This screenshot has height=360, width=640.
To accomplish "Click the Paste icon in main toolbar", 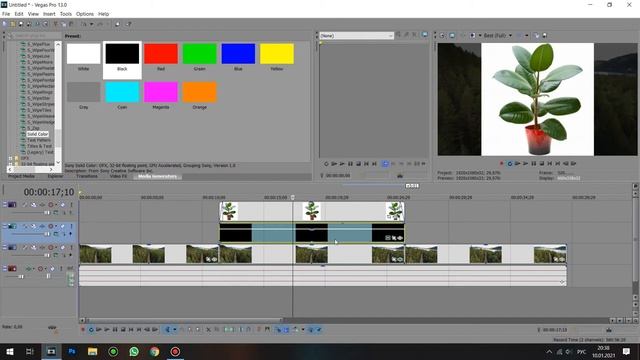I will pos(71,24).
